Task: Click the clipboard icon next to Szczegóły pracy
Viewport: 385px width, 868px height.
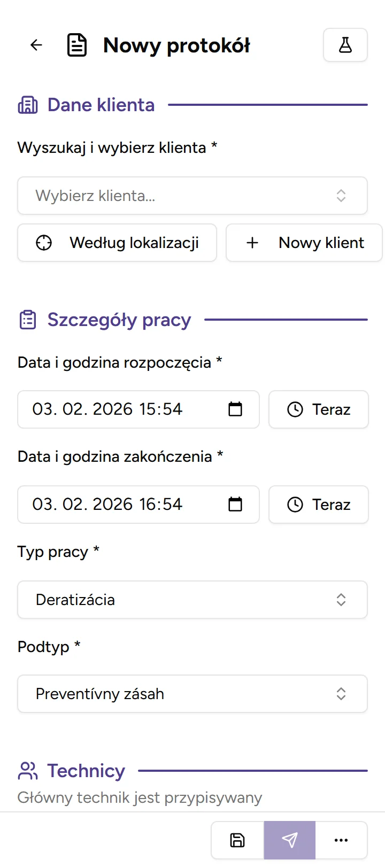Action: pos(28,319)
